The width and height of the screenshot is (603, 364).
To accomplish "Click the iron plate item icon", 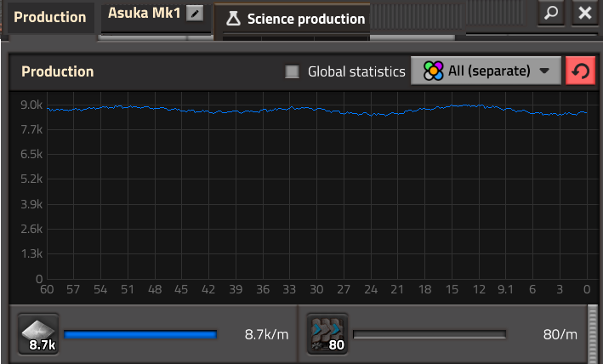I will click(x=38, y=333).
